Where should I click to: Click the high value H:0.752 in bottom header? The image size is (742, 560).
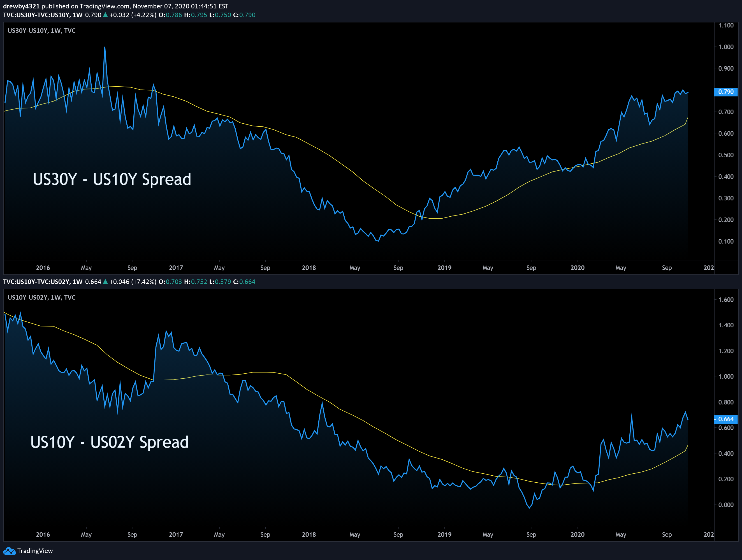196,281
